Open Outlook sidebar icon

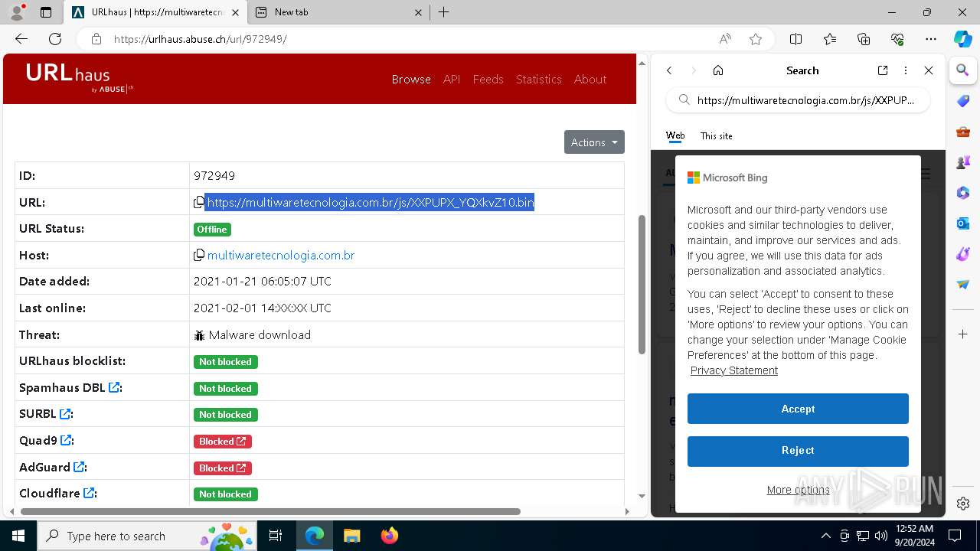(963, 223)
